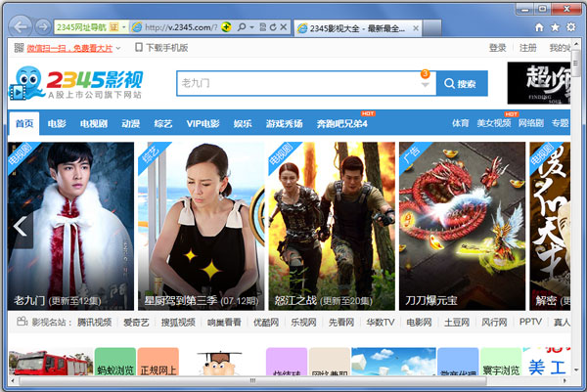Click the horizontal scrollbar right arrow
587x392 pixels.
[565, 381]
